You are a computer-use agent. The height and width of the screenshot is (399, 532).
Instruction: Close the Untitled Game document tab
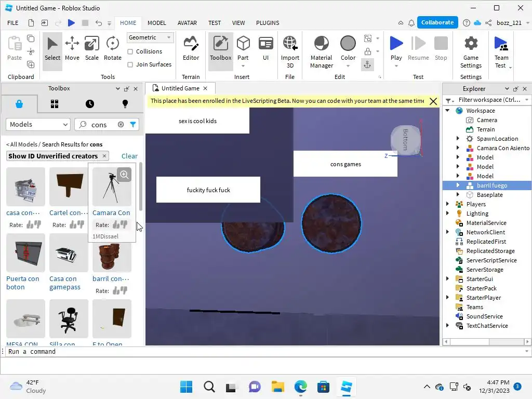click(x=205, y=88)
